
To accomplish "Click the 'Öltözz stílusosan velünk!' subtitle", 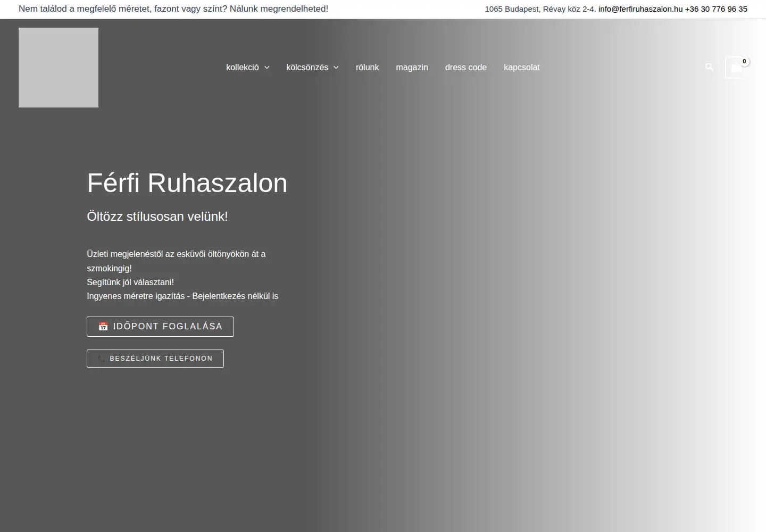I will [x=157, y=217].
